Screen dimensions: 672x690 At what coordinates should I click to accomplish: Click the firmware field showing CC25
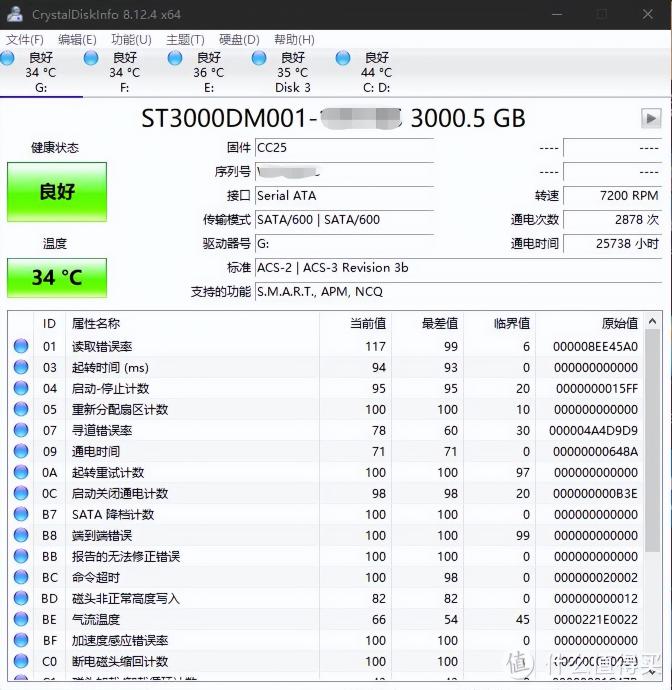point(345,148)
